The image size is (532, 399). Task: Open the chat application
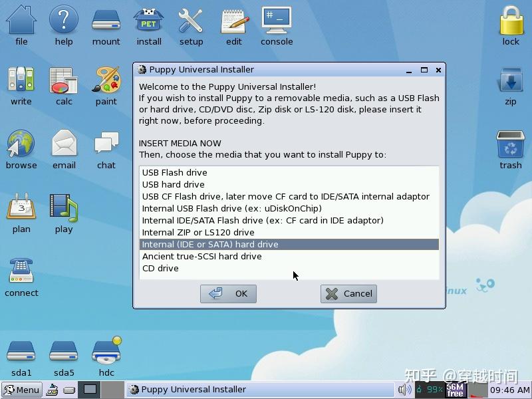coord(106,142)
